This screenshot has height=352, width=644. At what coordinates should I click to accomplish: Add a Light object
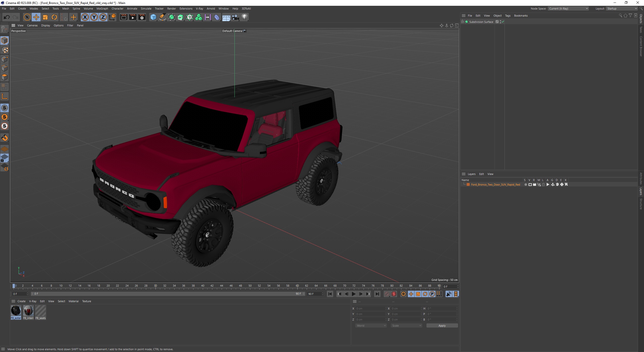[x=245, y=17]
